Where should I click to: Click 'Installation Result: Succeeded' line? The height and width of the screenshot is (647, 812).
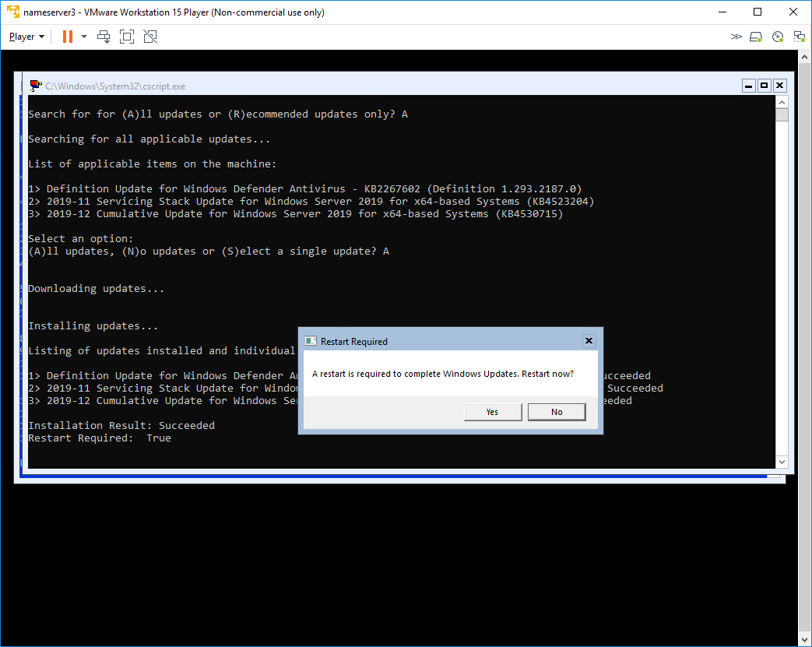121,425
